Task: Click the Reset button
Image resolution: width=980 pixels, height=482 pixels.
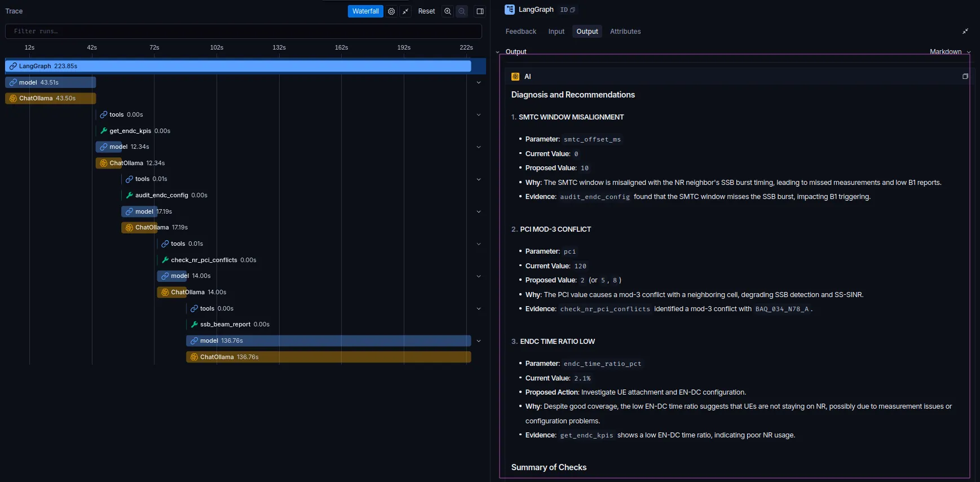Action: [426, 11]
